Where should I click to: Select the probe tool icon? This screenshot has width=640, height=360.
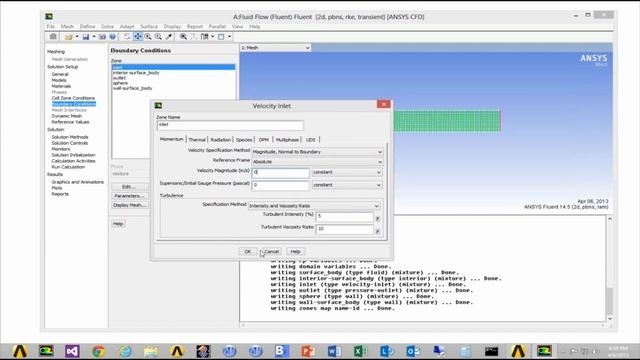pyautogui.click(x=168, y=37)
